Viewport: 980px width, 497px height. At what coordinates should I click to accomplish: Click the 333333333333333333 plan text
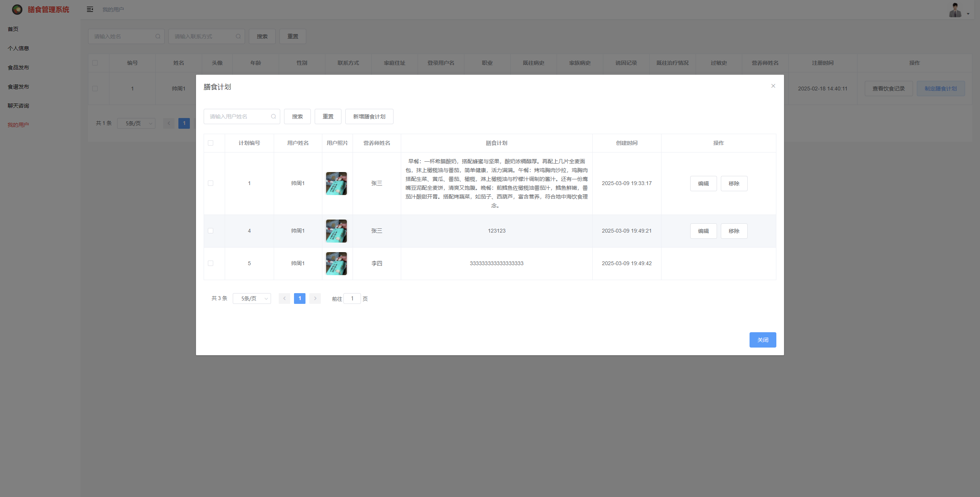pos(497,263)
